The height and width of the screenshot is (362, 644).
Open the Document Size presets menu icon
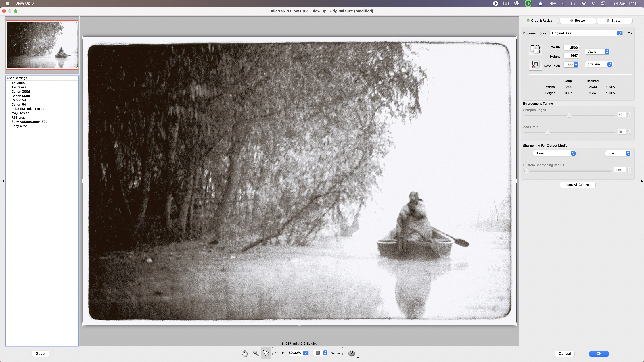(x=629, y=33)
